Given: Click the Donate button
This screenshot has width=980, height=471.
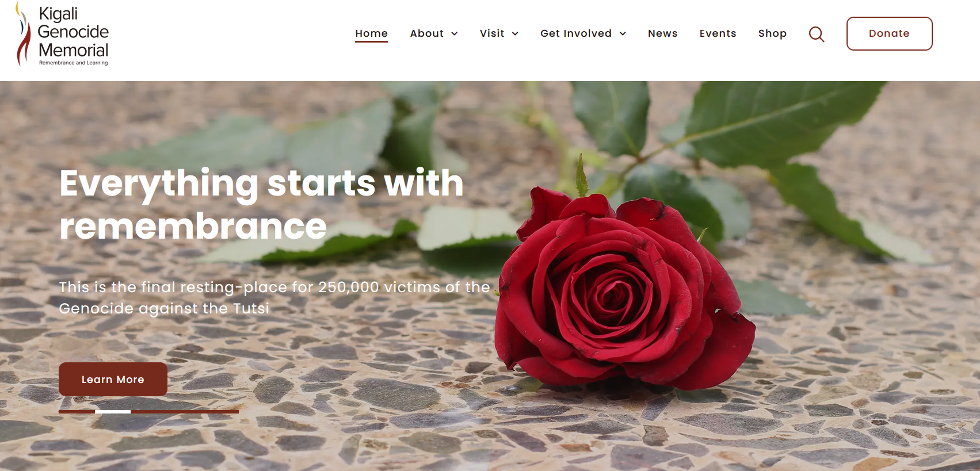Looking at the screenshot, I should tap(889, 33).
